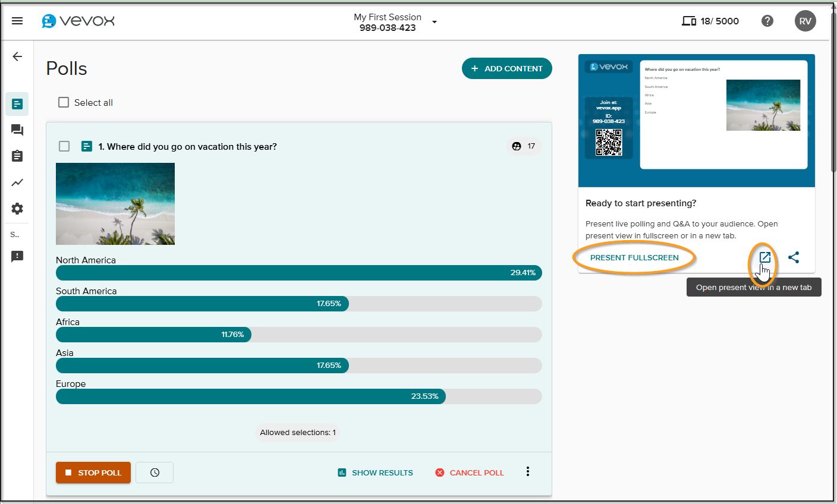Open present view in a new tab

click(x=764, y=257)
